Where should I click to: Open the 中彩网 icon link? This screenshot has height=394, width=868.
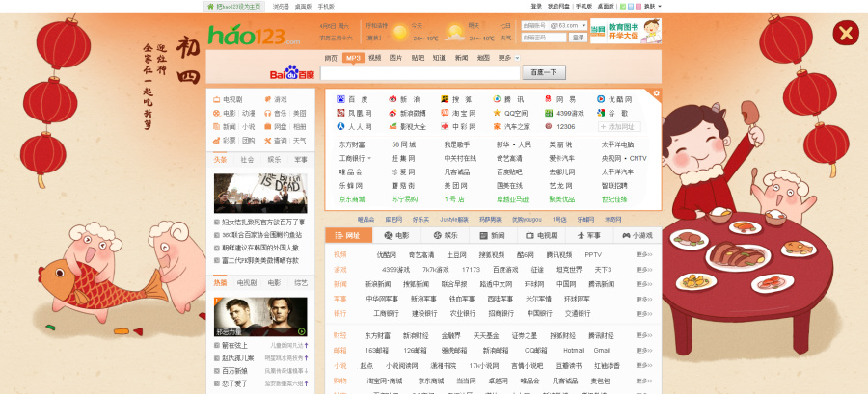(x=445, y=126)
